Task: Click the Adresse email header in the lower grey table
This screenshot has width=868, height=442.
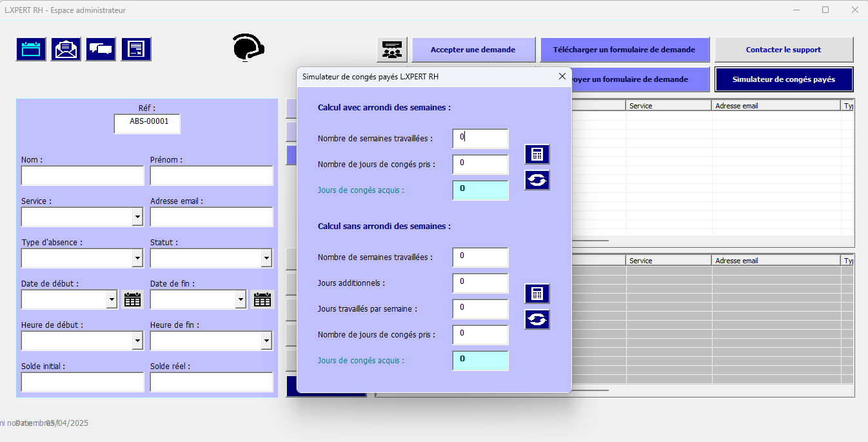Action: [776, 261]
